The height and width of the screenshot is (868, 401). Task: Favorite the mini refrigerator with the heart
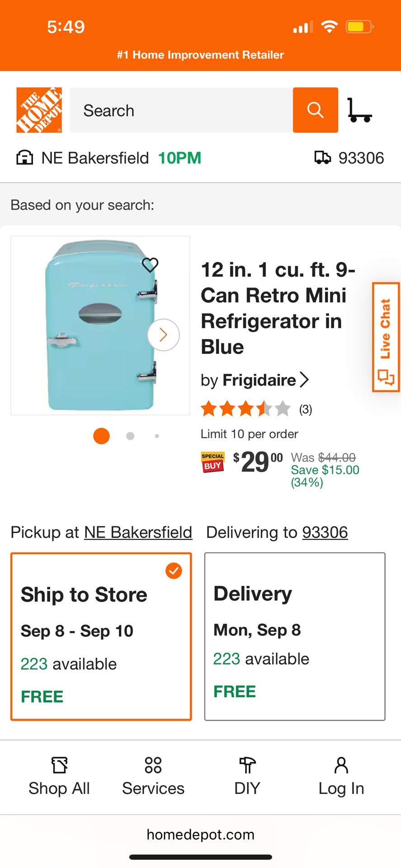150,264
